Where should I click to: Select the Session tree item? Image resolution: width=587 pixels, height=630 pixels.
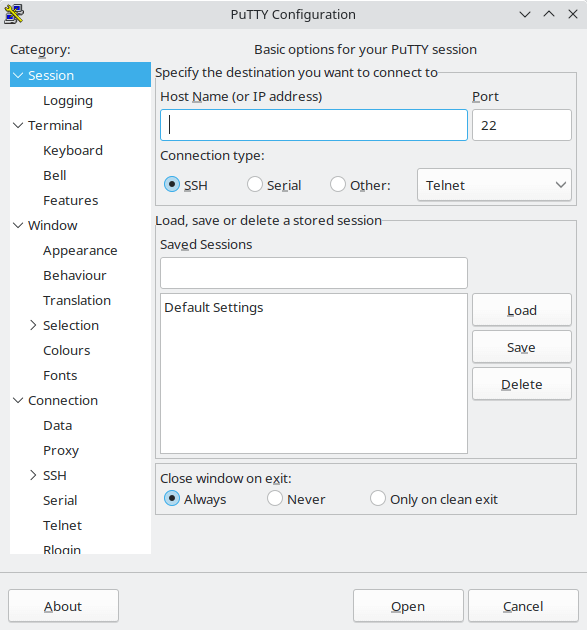51,75
